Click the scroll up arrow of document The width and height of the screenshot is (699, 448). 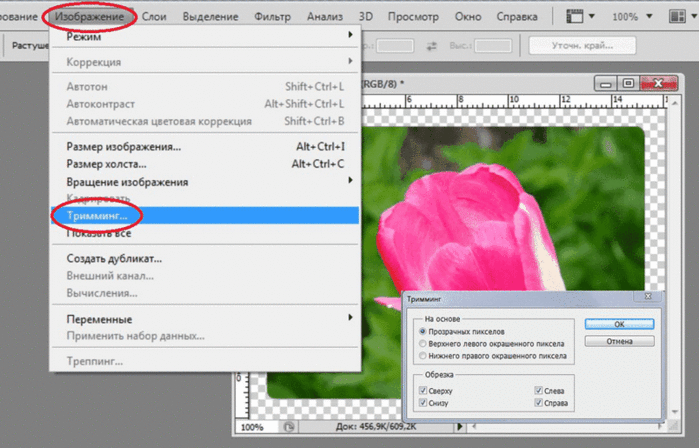coord(675,103)
